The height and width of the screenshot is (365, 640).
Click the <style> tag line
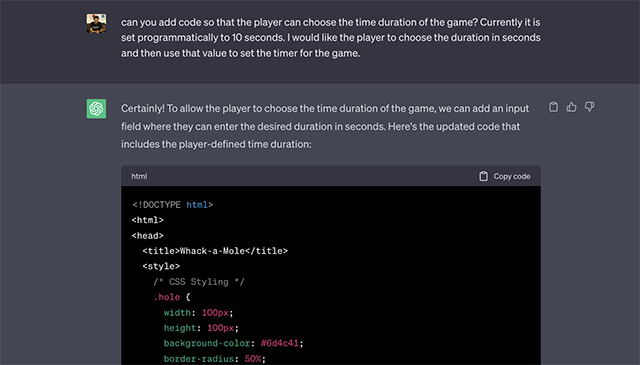tap(161, 266)
